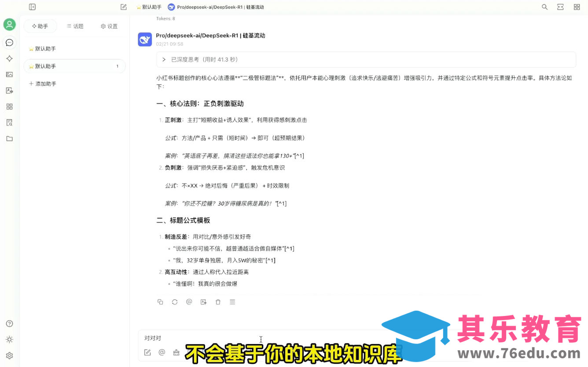Copy the DeepSeek-R1 message
Screen dimensions: 588x367
coord(160,302)
